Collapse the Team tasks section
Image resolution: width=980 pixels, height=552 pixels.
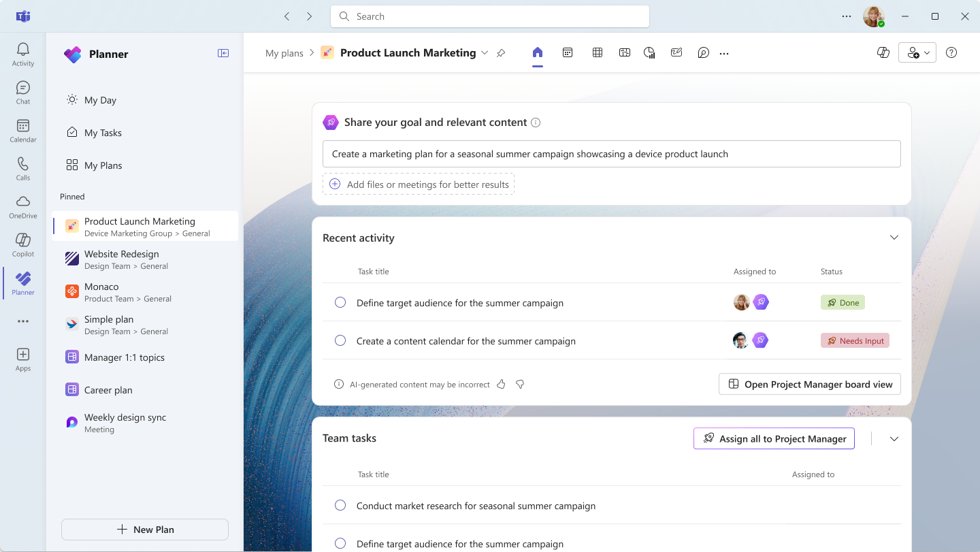[894, 439]
